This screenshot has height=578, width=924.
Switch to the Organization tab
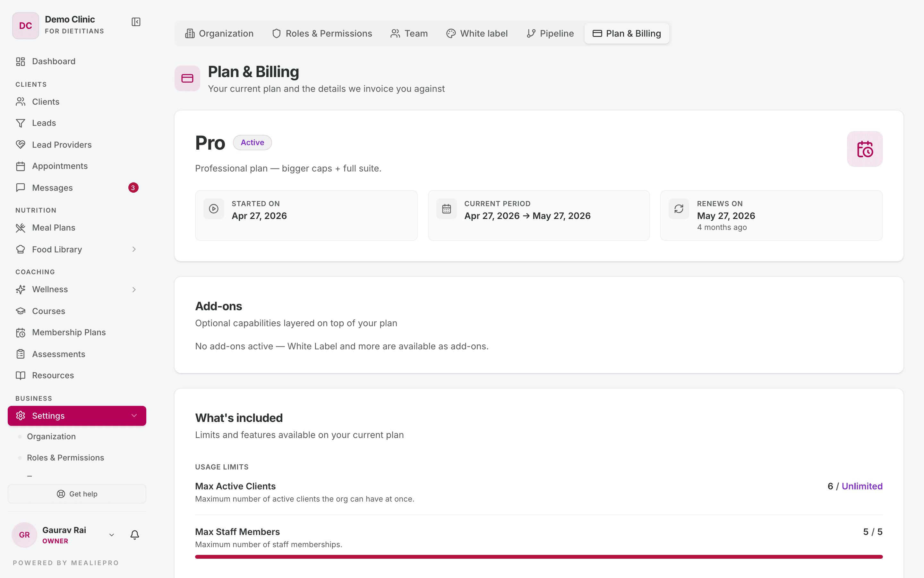219,34
